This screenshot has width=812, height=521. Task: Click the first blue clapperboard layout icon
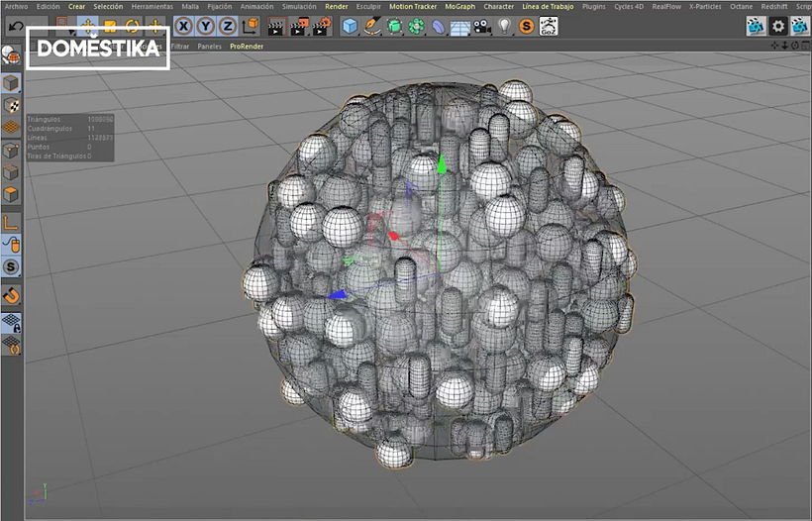[757, 26]
